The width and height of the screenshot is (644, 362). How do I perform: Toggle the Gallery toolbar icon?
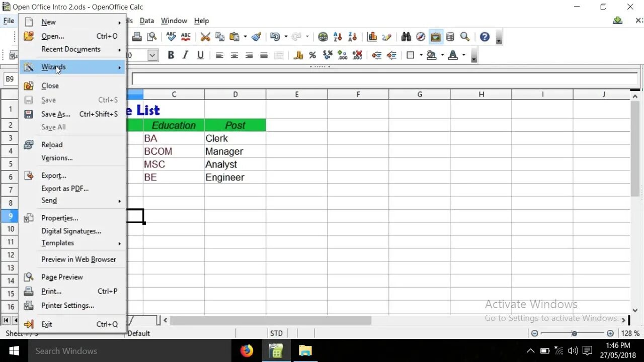[x=435, y=37]
